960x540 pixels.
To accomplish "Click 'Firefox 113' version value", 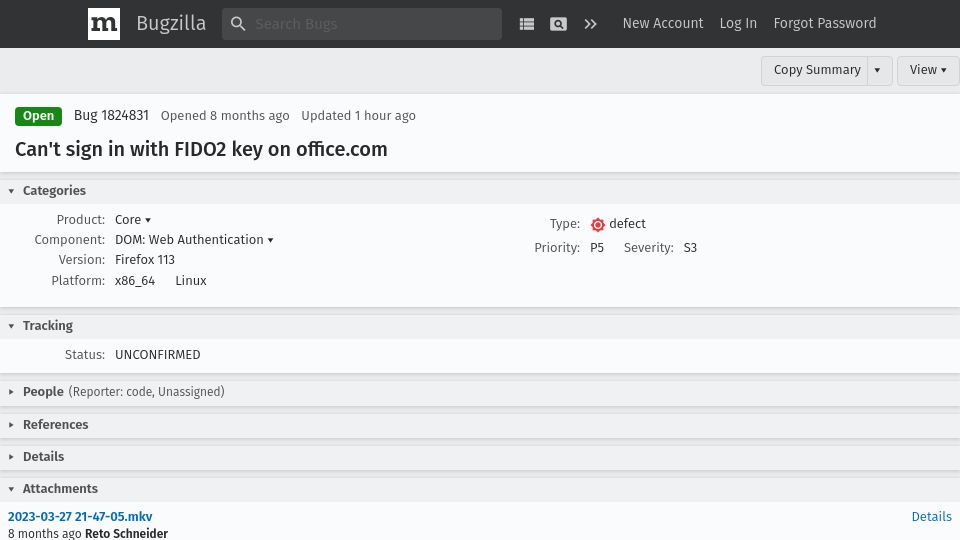I will [145, 260].
